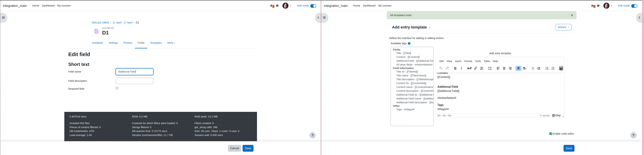Switch to the Presets tab
This screenshot has height=155, width=644.
(x=128, y=43)
